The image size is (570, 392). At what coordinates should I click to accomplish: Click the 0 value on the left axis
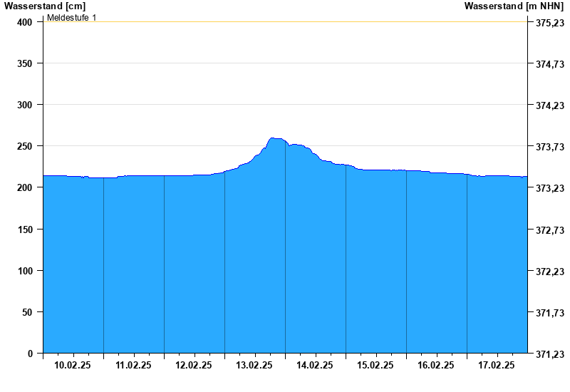point(31,354)
